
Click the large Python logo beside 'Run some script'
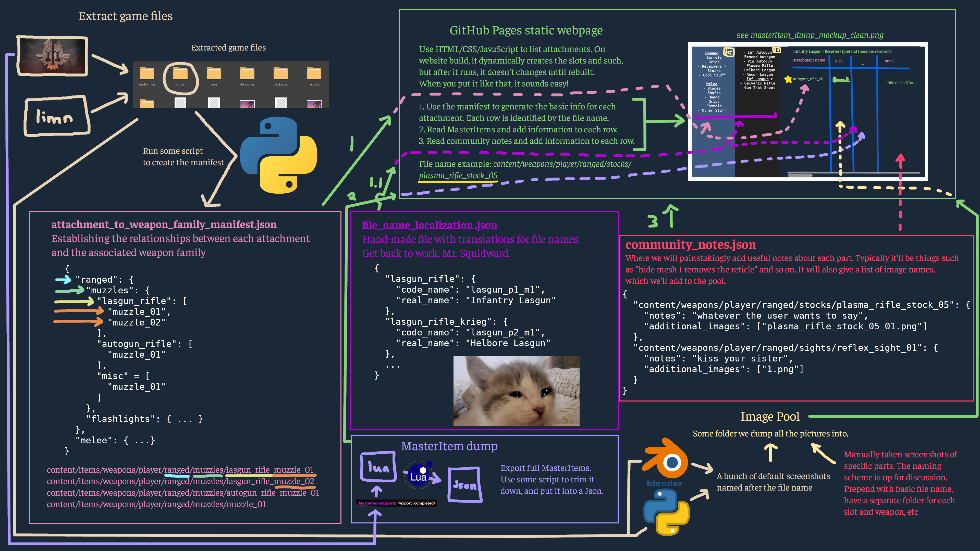[x=278, y=155]
